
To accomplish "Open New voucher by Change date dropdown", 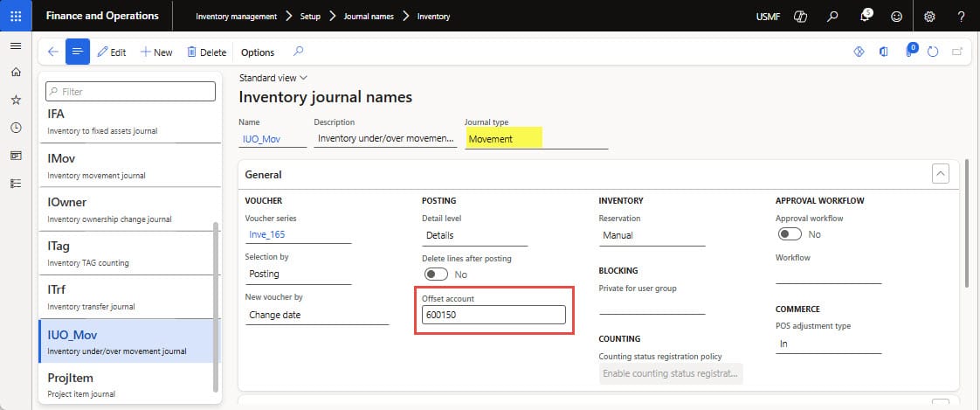I will click(317, 315).
